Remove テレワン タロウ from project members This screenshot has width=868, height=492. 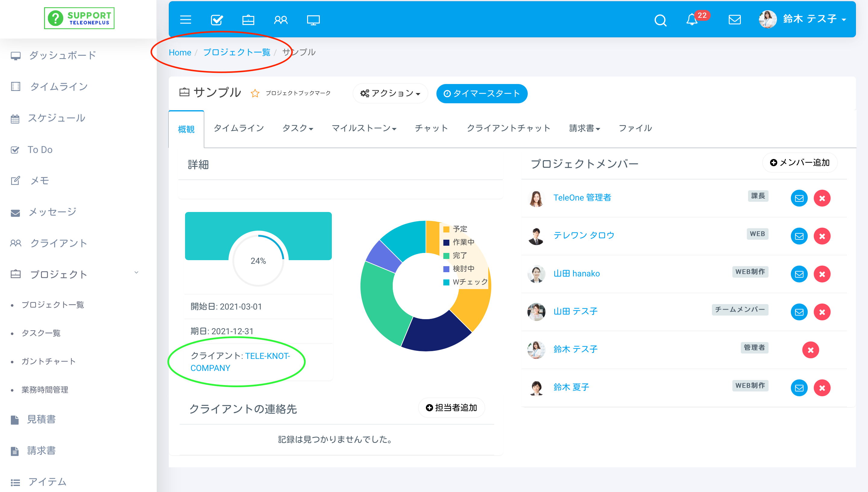[823, 236]
